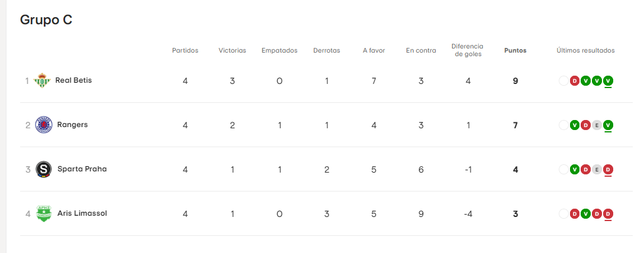Open the Rangers team link
Image resolution: width=644 pixels, height=253 pixels.
coord(73,125)
